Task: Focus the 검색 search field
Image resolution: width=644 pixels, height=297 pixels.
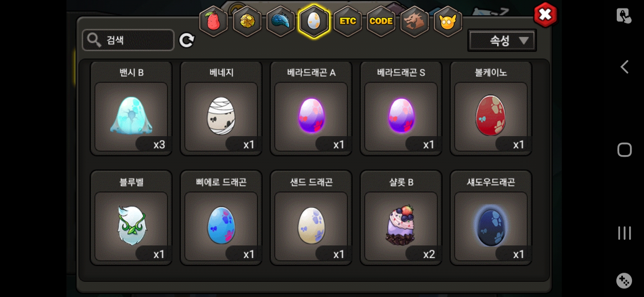Action: (x=128, y=40)
